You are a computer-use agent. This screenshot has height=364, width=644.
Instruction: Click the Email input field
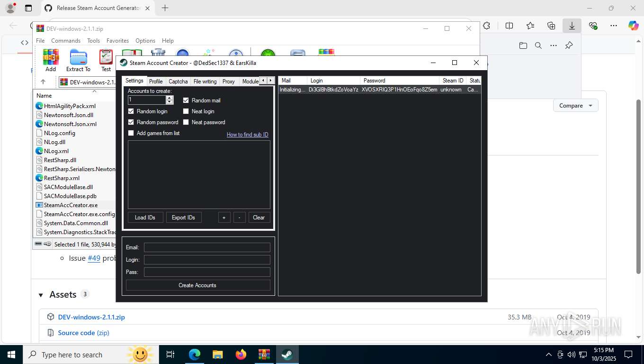[207, 247]
